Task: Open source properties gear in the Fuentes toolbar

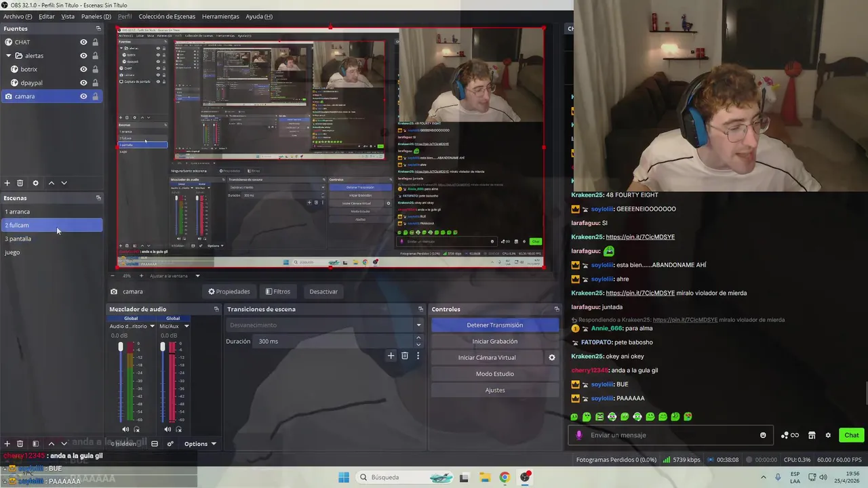Action: pos(36,183)
